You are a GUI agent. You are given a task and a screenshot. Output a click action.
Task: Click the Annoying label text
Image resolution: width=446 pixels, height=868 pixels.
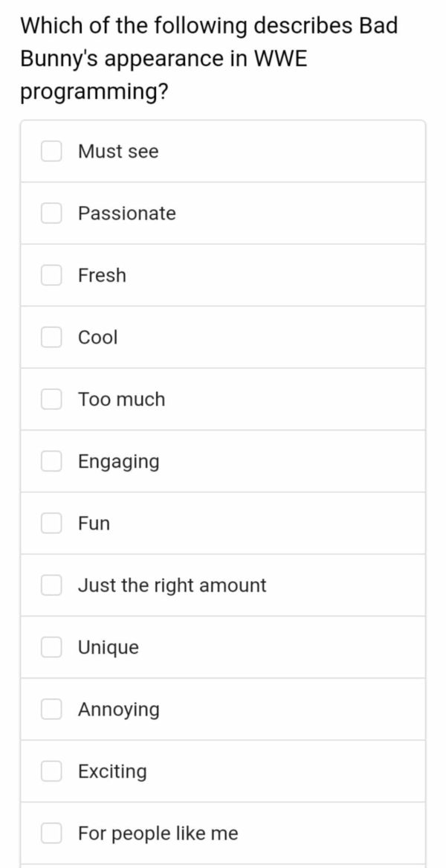118,710
